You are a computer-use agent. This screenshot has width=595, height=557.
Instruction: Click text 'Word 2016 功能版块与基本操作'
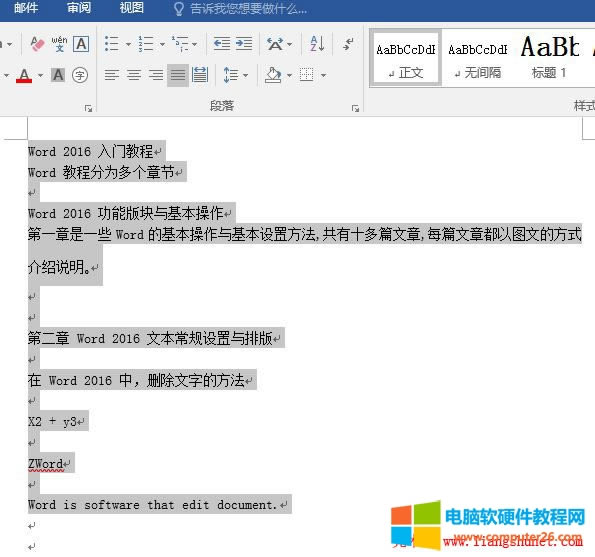(x=126, y=214)
